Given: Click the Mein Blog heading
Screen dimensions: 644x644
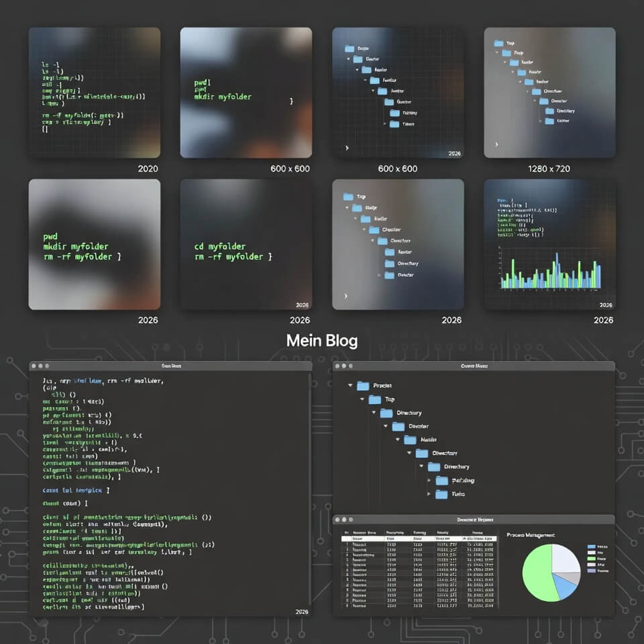Looking at the screenshot, I should (322, 341).
